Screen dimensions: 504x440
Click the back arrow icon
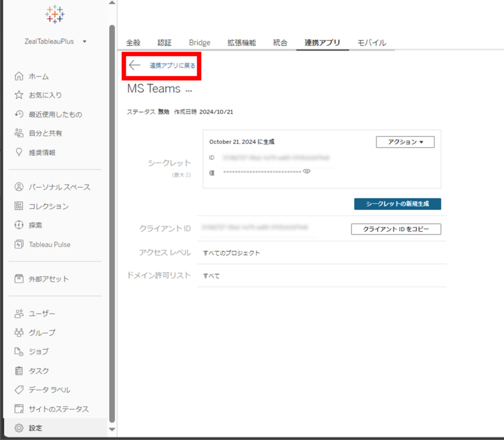[x=134, y=65]
